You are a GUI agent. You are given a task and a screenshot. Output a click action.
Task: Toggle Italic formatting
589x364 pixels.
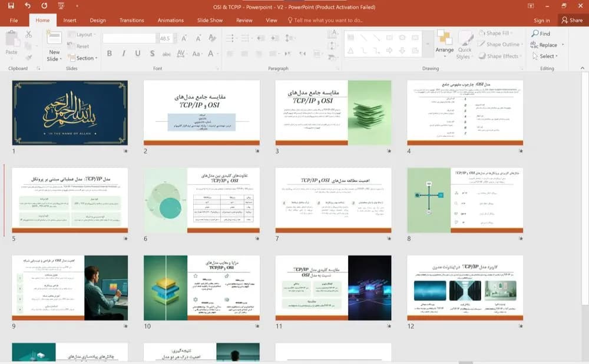click(124, 54)
